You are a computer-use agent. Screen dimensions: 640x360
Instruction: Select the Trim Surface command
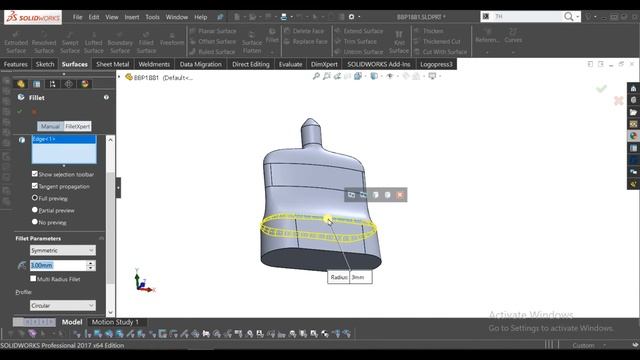356,41
